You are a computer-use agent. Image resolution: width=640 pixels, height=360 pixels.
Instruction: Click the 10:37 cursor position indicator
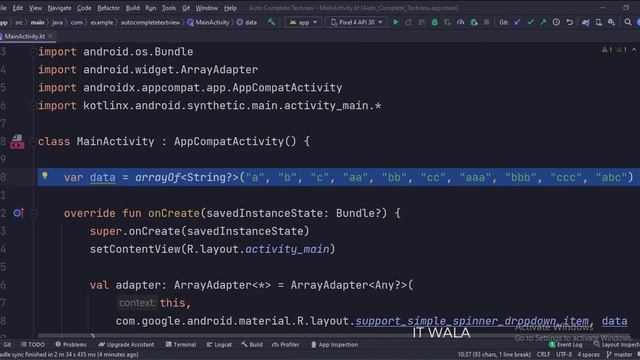494,354
